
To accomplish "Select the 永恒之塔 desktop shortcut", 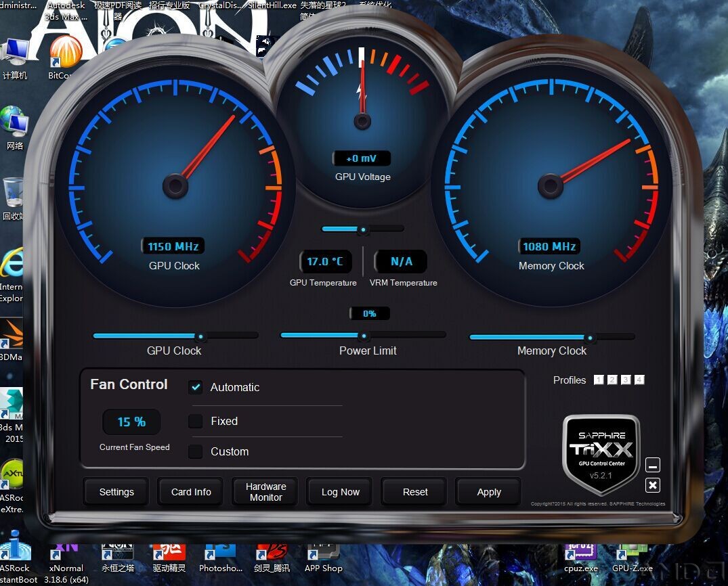I will 117,558.
